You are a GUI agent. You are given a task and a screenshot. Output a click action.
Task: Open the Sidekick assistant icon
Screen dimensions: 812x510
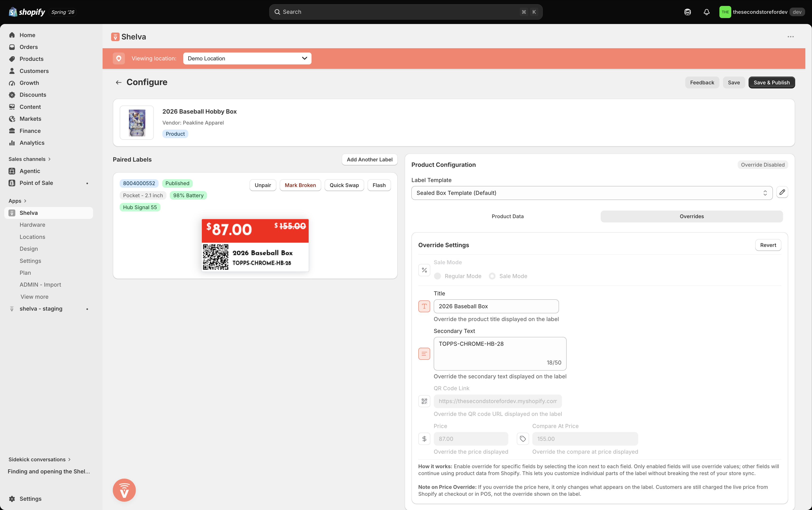tap(687, 12)
